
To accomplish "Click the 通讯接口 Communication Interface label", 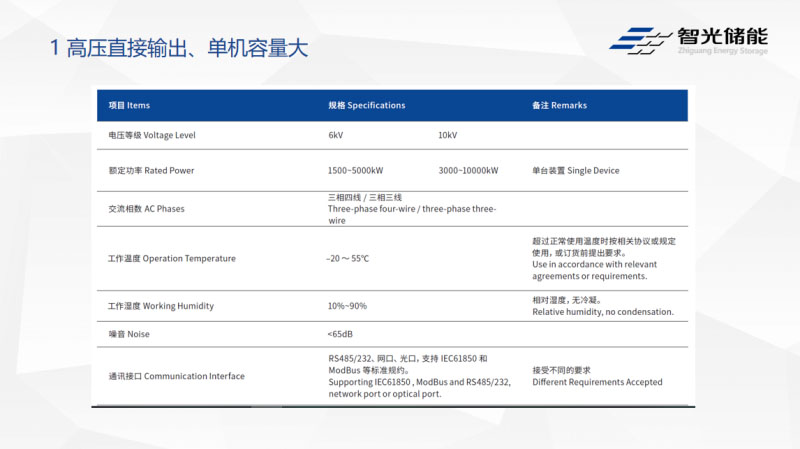I will (x=176, y=376).
